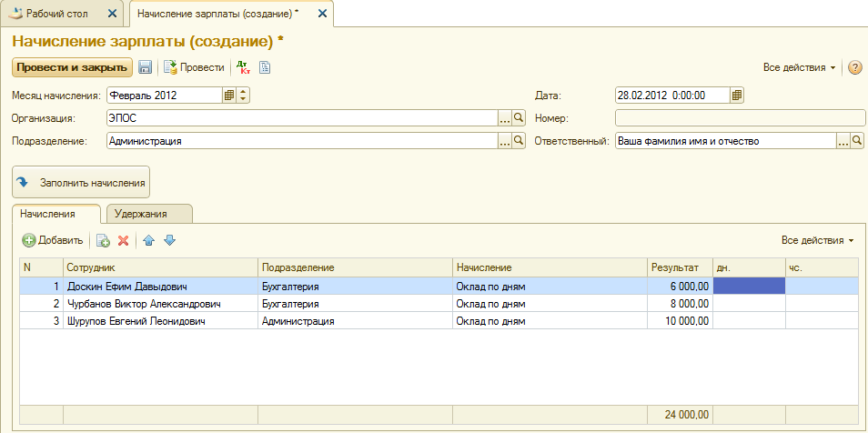Move row up with the arrow icon

148,240
